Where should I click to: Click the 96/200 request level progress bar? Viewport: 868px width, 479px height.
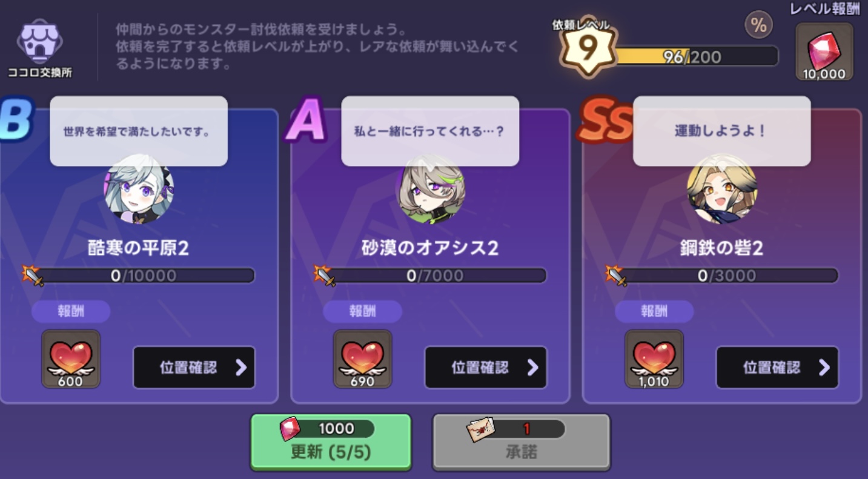[x=695, y=56]
